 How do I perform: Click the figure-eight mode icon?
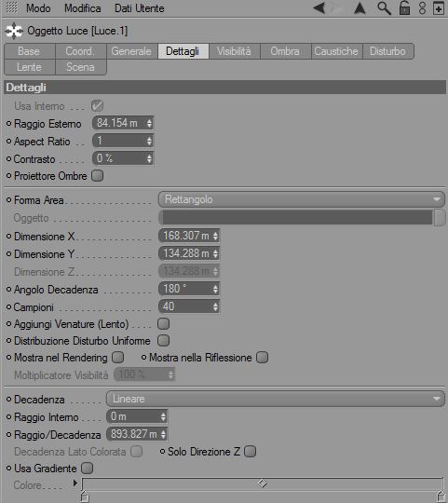click(422, 7)
